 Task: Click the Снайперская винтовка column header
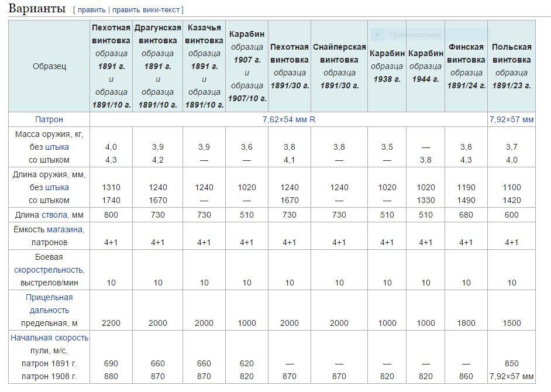[x=339, y=66]
